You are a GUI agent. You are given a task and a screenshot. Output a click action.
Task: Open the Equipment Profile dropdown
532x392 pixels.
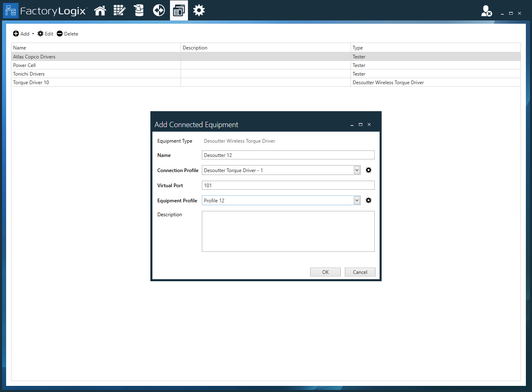(356, 200)
